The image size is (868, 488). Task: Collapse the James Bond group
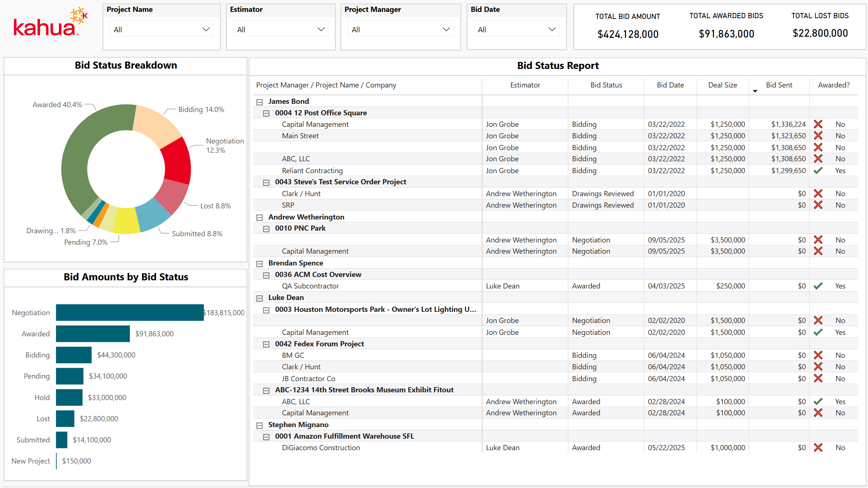(x=259, y=102)
